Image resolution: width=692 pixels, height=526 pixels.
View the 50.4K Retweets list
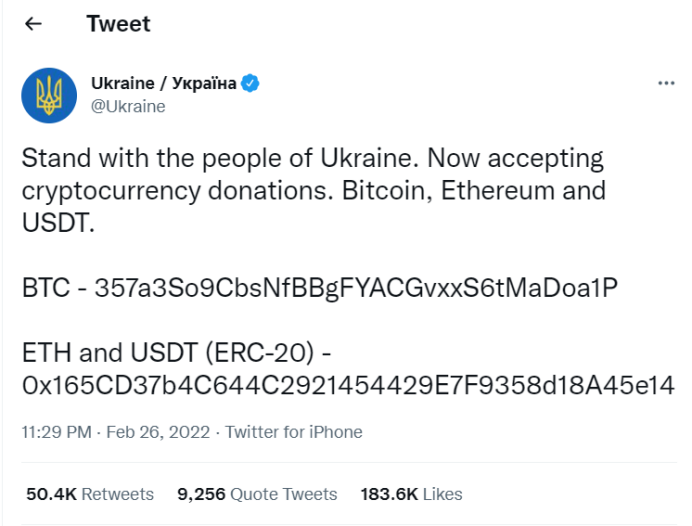tap(90, 494)
